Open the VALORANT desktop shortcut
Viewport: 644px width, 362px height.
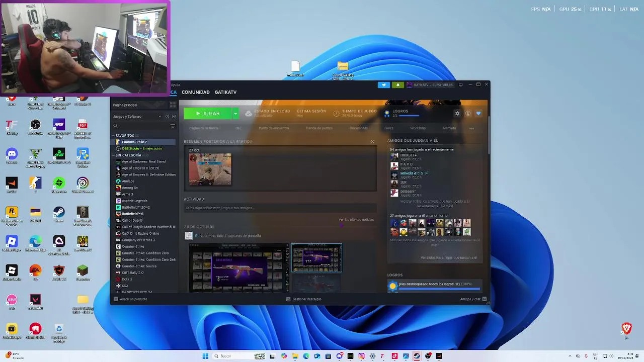(35, 302)
